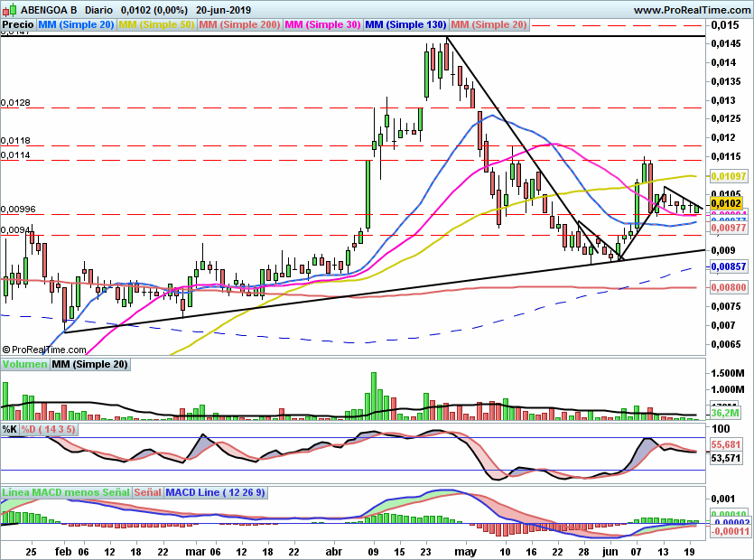This screenshot has height=560, width=754.
Task: Select the 55,681 stochastic value tag
Action: [x=726, y=444]
